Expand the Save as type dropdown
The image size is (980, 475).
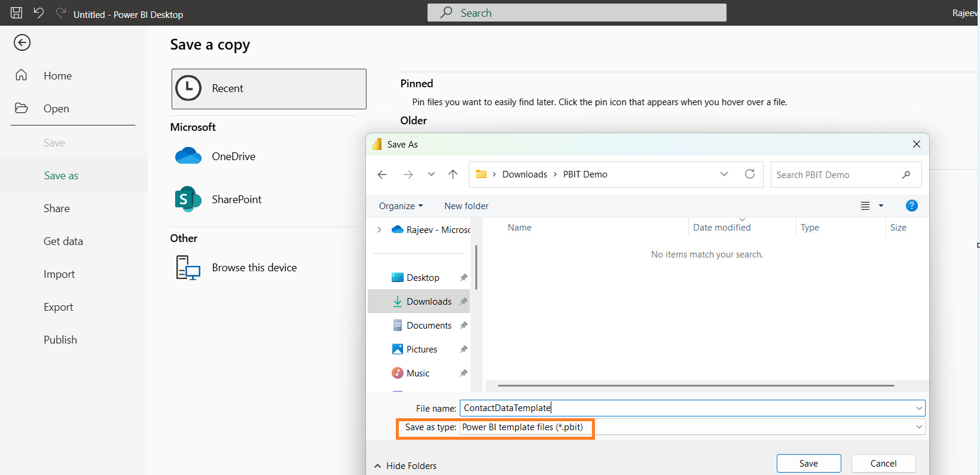918,427
